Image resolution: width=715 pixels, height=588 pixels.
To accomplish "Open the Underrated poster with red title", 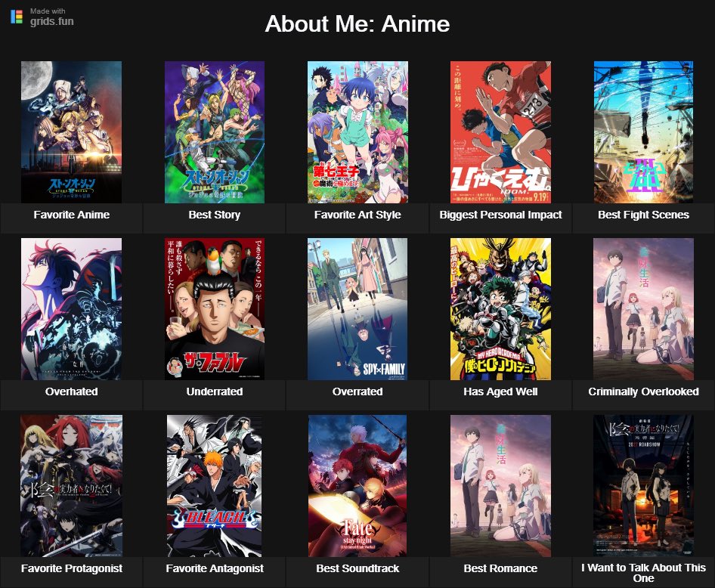I will pos(215,309).
